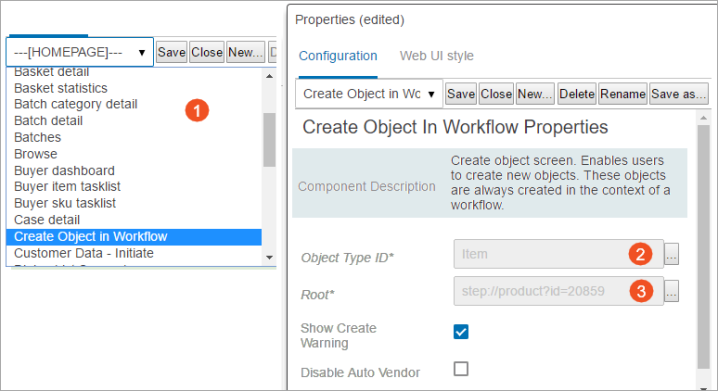
Task: Click the list scrollbar down arrow
Action: (x=269, y=258)
